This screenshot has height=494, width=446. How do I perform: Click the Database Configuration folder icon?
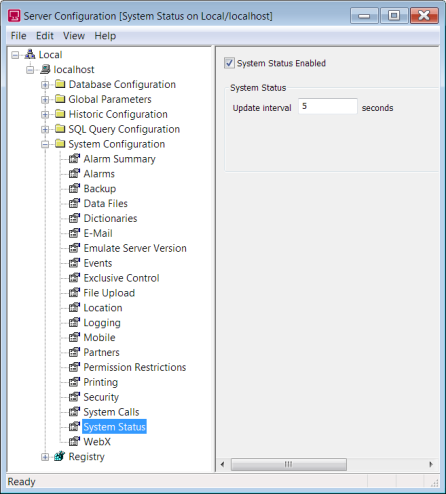60,84
